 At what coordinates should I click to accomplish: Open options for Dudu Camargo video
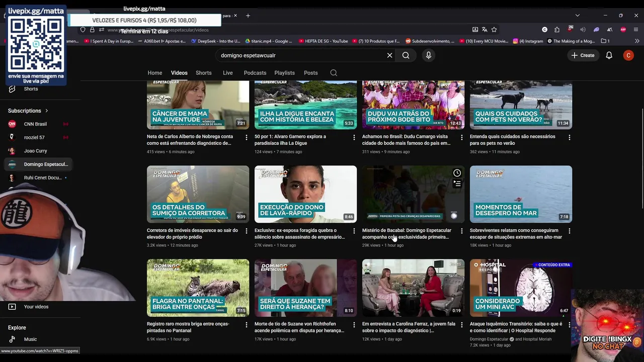(x=461, y=137)
